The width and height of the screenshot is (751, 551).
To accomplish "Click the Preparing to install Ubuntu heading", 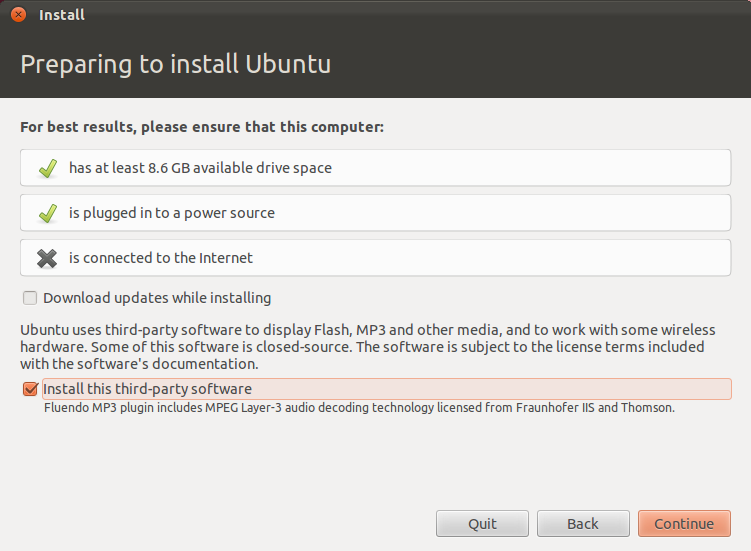I will (x=175, y=65).
